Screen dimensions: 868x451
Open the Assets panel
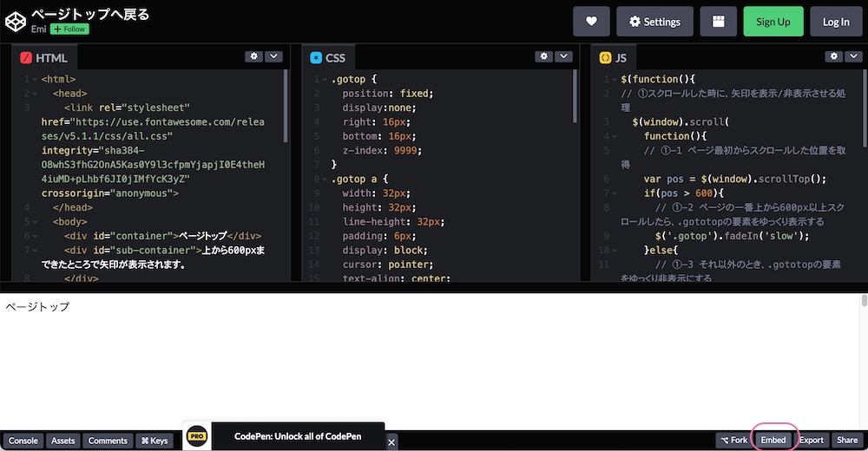pyautogui.click(x=63, y=441)
